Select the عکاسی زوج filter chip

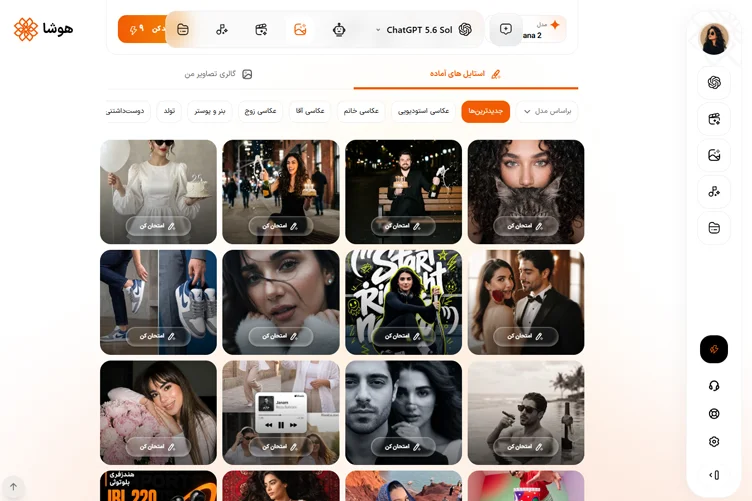(x=260, y=111)
